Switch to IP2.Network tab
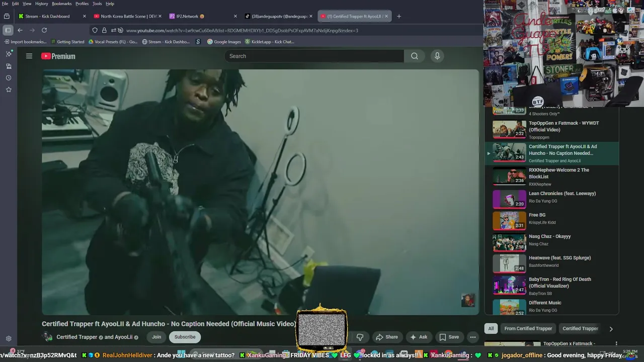 coord(203,16)
